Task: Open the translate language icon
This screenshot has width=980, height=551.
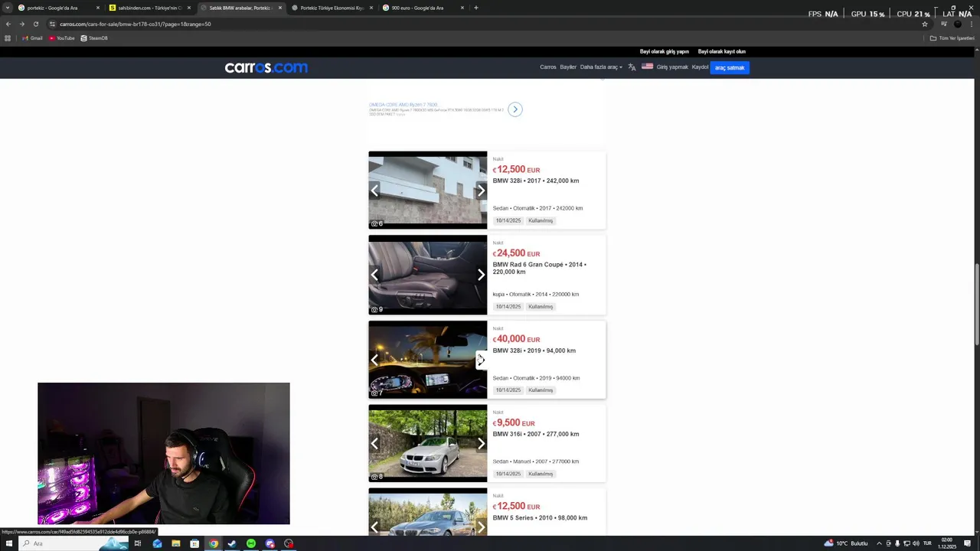Action: click(632, 67)
